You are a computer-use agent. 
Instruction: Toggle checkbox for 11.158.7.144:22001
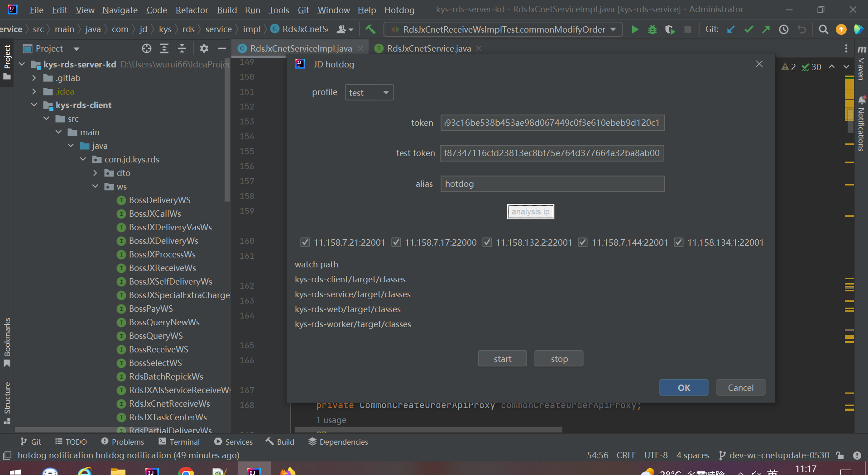[x=583, y=242]
